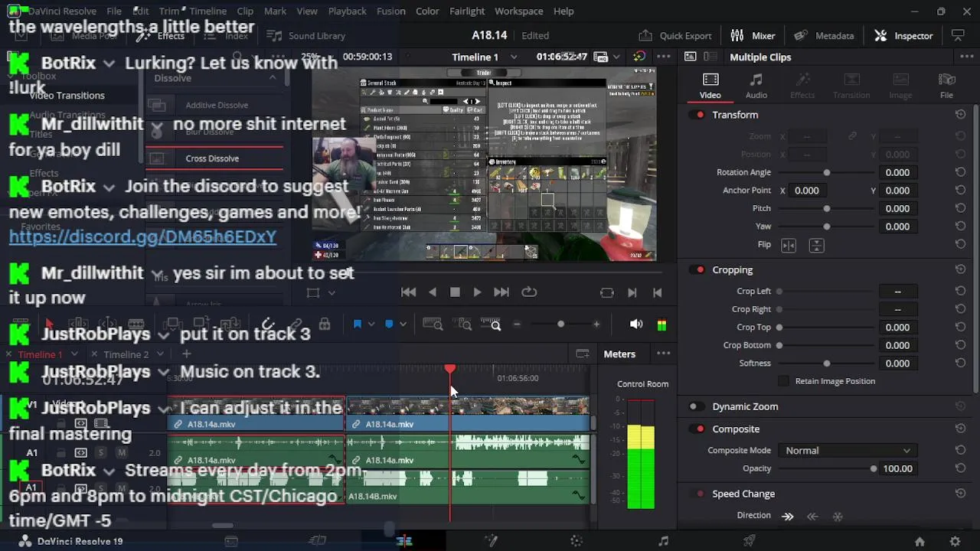
Task: Reset the Cropping section
Action: point(960,269)
